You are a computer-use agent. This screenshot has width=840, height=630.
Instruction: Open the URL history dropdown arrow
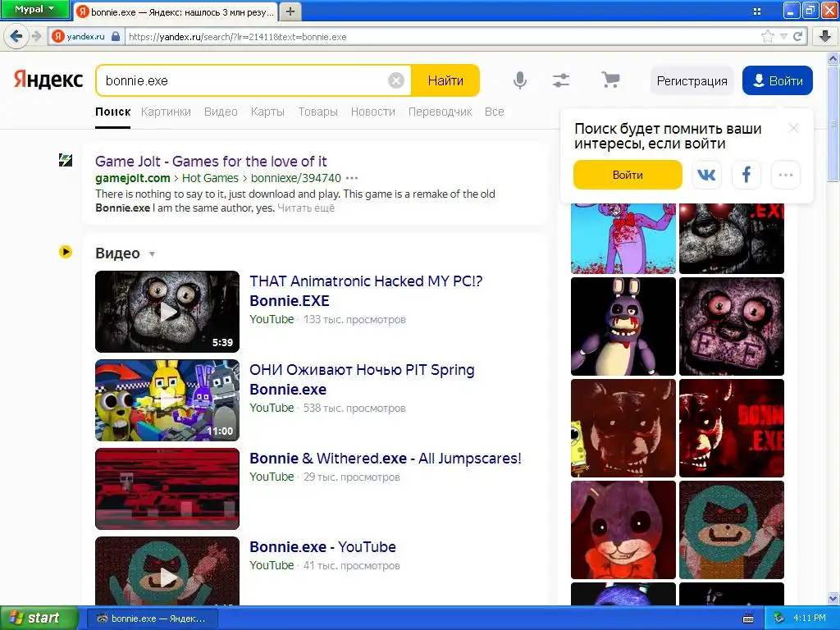[x=783, y=36]
